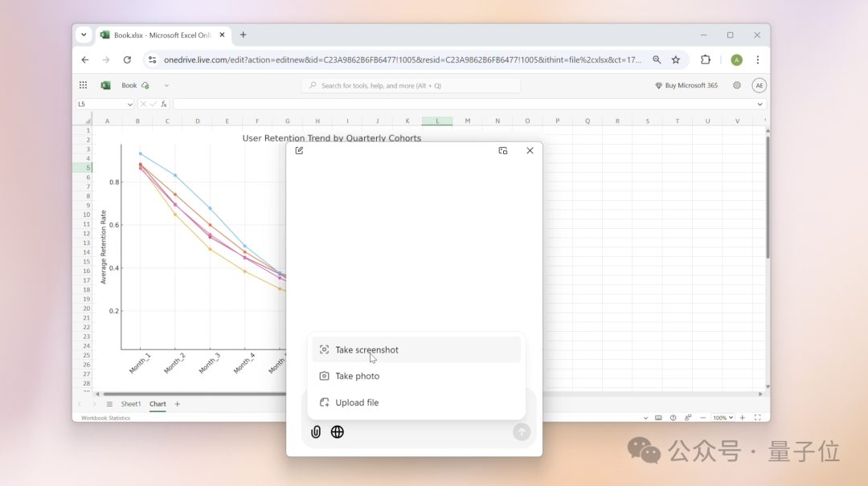
Task: Open browser three-dot menu
Action: [x=758, y=59]
